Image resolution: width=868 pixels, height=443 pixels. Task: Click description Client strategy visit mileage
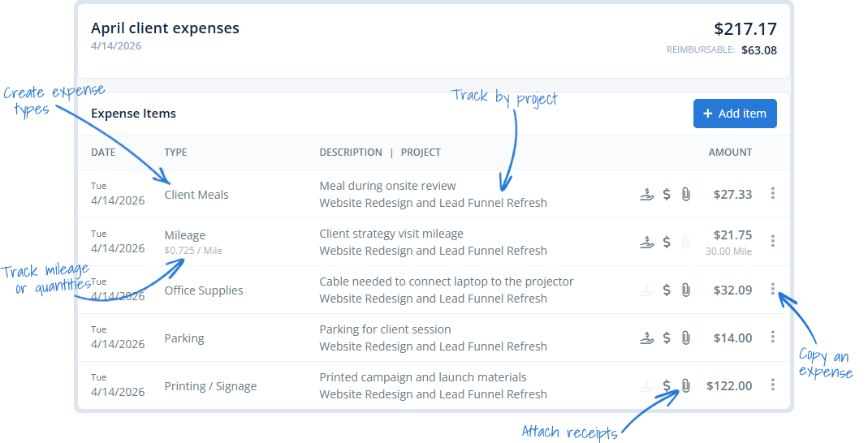[391, 234]
